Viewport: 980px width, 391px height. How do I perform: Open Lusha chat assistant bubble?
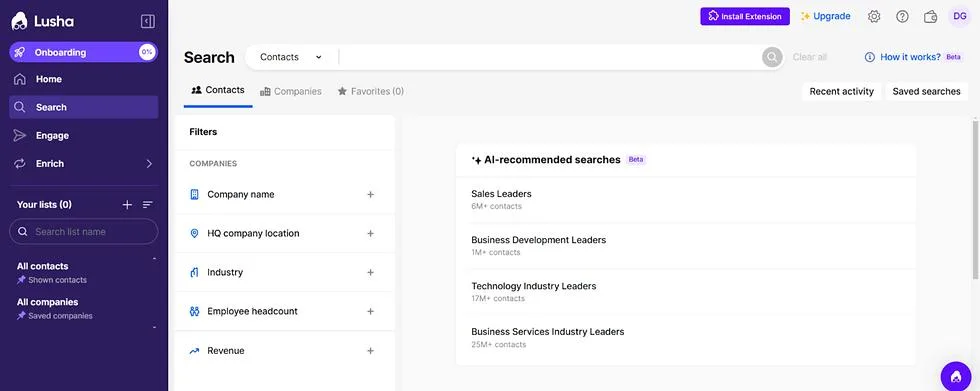coord(956,377)
